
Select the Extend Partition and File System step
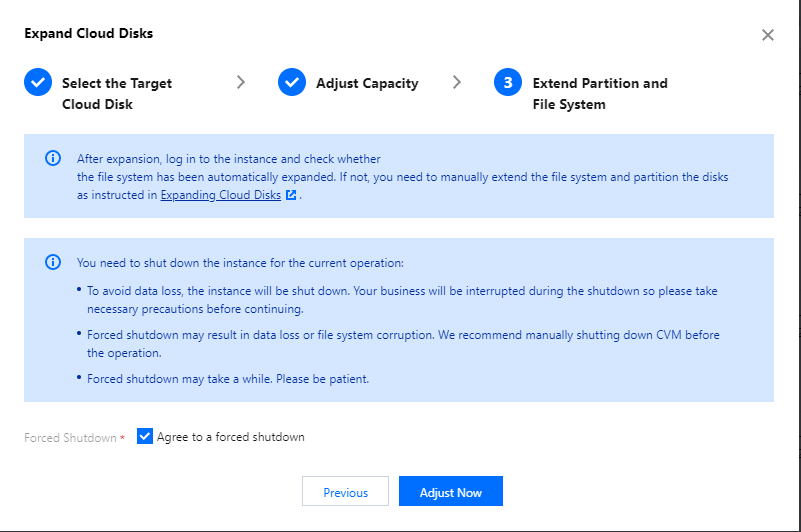pos(600,94)
